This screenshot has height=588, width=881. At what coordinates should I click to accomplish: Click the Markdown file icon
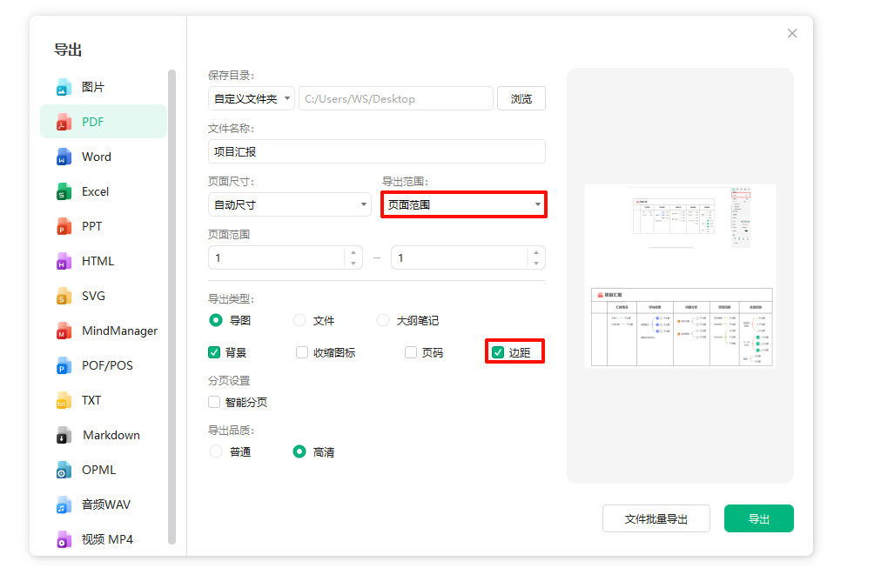click(x=64, y=435)
